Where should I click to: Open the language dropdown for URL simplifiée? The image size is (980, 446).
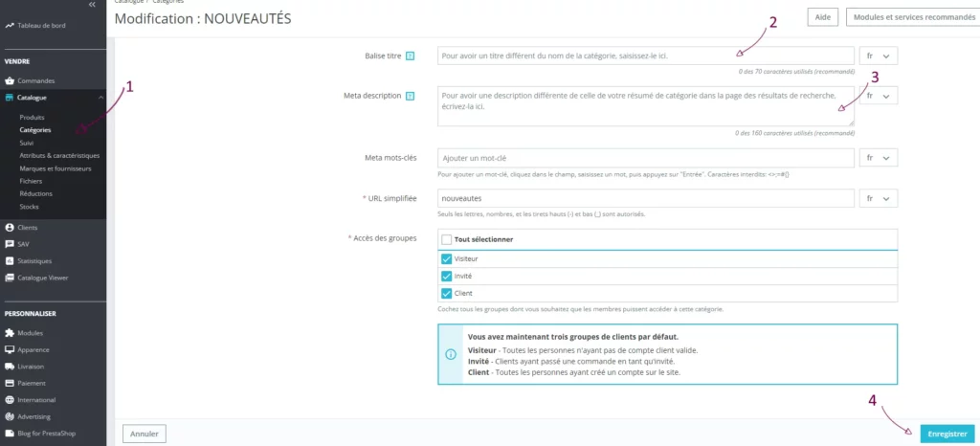878,198
